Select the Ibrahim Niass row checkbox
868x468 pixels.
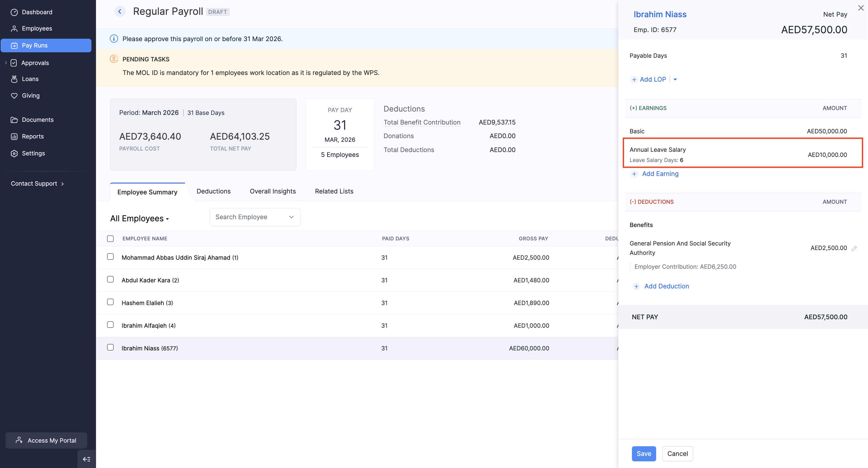pyautogui.click(x=110, y=347)
